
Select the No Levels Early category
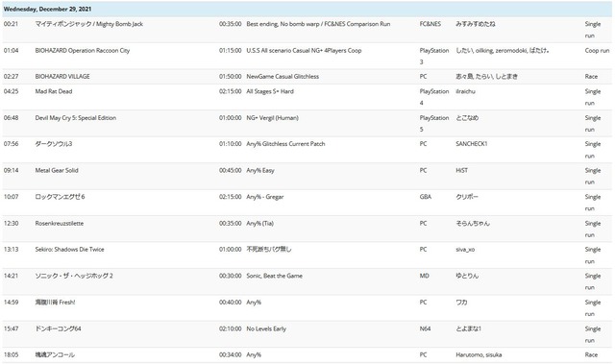point(266,328)
